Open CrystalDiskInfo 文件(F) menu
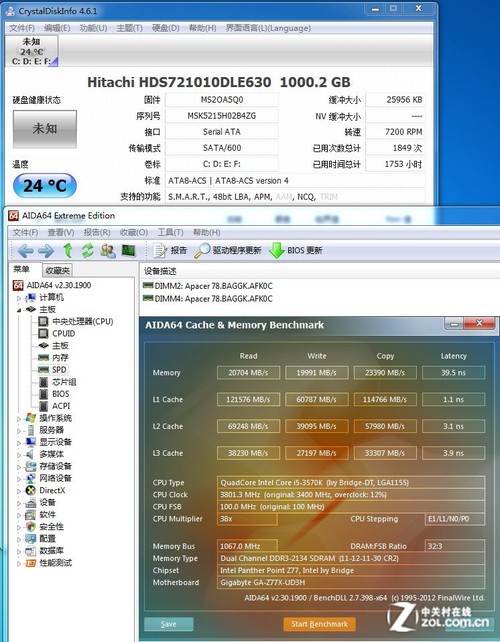The width and height of the screenshot is (500, 642). click(22, 28)
